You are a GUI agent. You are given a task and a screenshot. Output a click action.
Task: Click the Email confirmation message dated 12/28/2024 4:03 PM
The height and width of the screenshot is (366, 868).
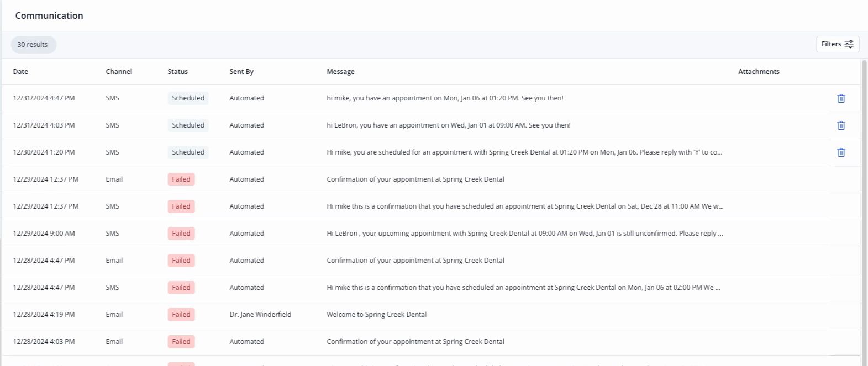tap(415, 342)
